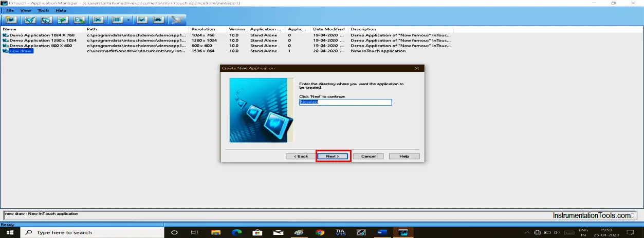Click the < Back button
The image size is (644, 238).
[301, 156]
